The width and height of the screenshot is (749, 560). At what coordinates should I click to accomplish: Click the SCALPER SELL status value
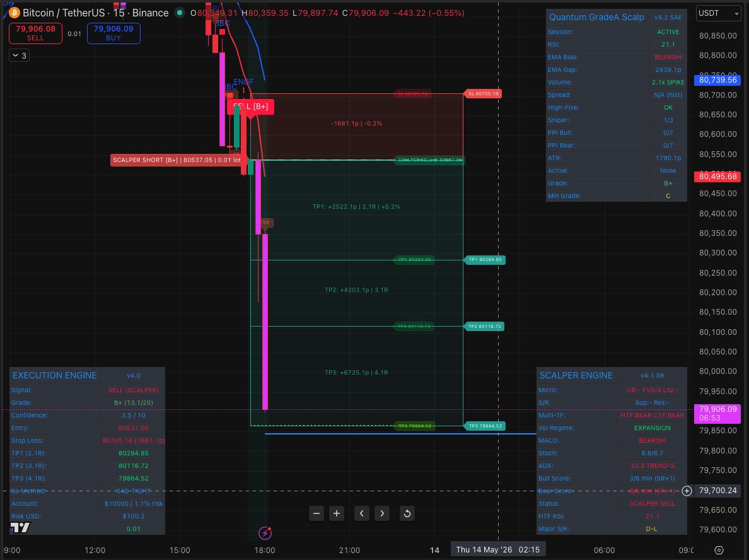coord(652,504)
